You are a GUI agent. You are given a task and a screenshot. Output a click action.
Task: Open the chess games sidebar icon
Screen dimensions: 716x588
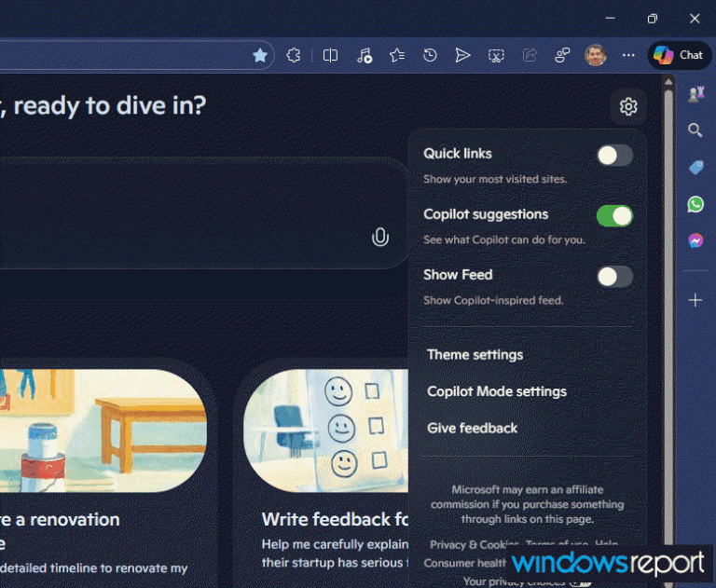pos(695,93)
